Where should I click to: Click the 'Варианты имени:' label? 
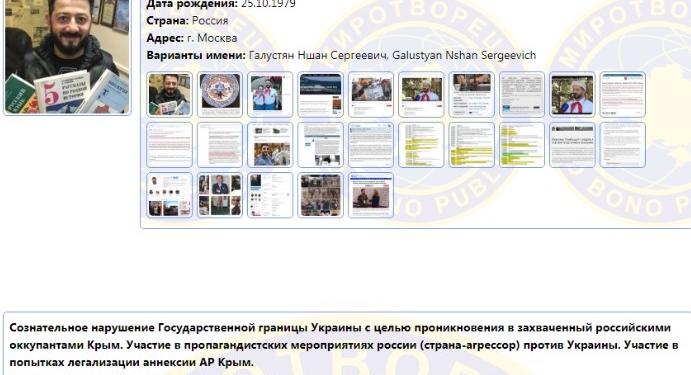pyautogui.click(x=196, y=56)
